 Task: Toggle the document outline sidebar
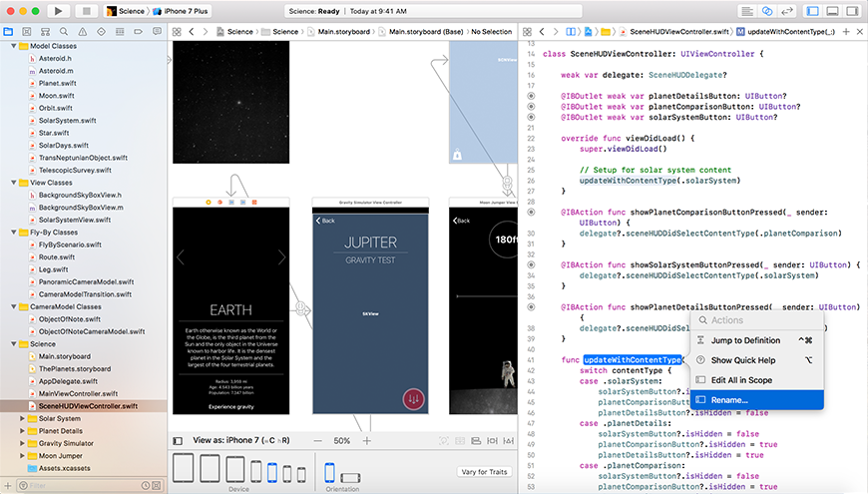pyautogui.click(x=178, y=440)
